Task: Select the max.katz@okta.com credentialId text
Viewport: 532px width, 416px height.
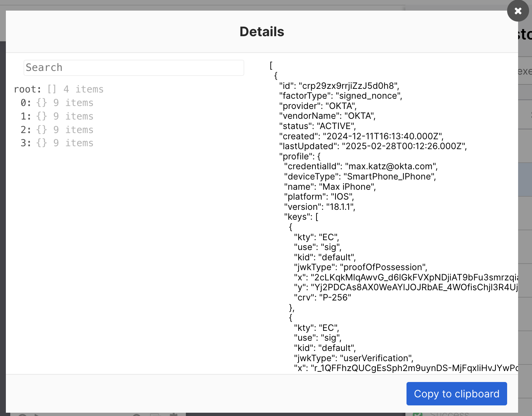Action: [x=390, y=166]
